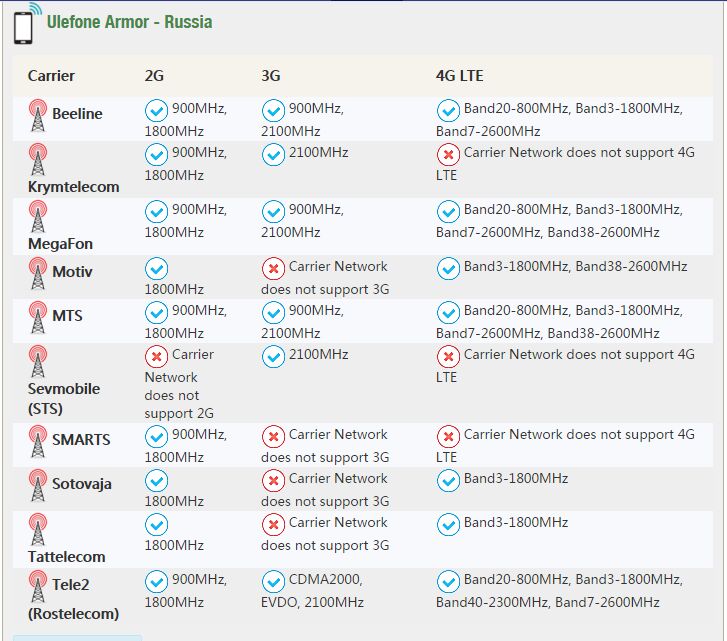Click the red X in SMARTS 3G cell
727x641 pixels.
(x=273, y=437)
